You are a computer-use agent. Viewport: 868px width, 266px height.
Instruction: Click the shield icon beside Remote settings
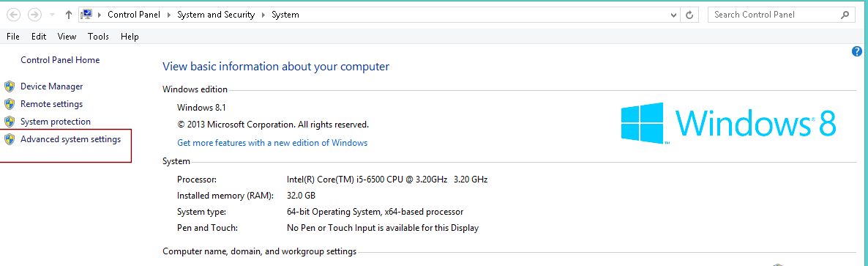(x=10, y=104)
